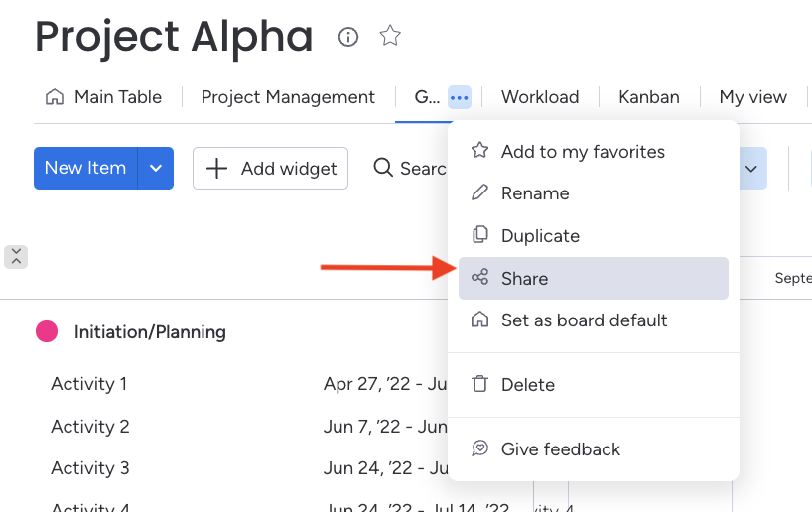Open the blue chevron dropdown at right
The height and width of the screenshot is (512, 812).
(x=751, y=168)
